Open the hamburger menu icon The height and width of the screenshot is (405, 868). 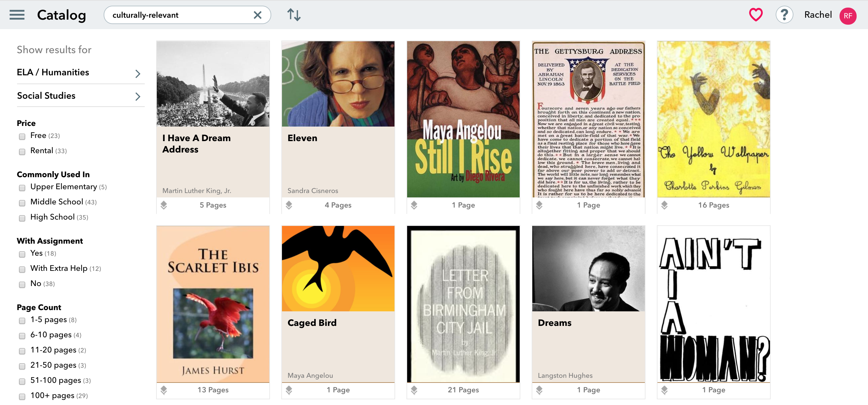[17, 15]
